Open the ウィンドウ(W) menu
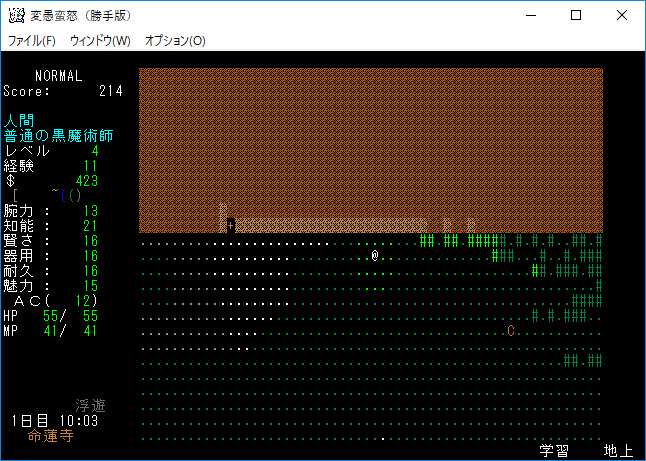Image resolution: width=646 pixels, height=461 pixels. click(100, 41)
